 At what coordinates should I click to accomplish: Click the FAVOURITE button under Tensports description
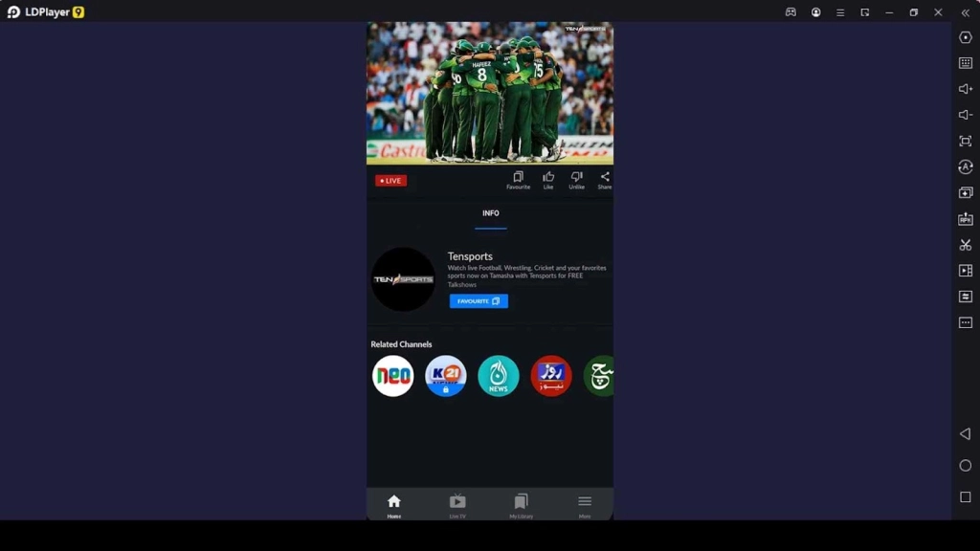pyautogui.click(x=479, y=300)
